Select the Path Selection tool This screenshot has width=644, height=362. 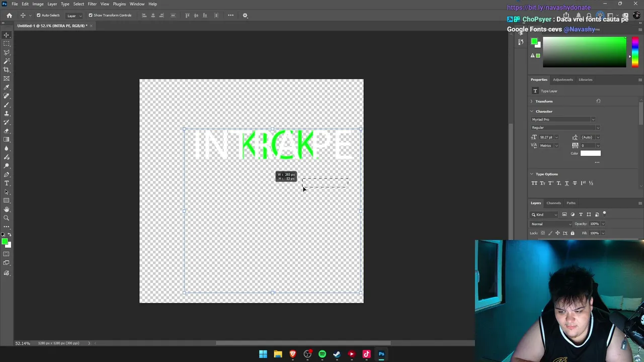(x=7, y=192)
